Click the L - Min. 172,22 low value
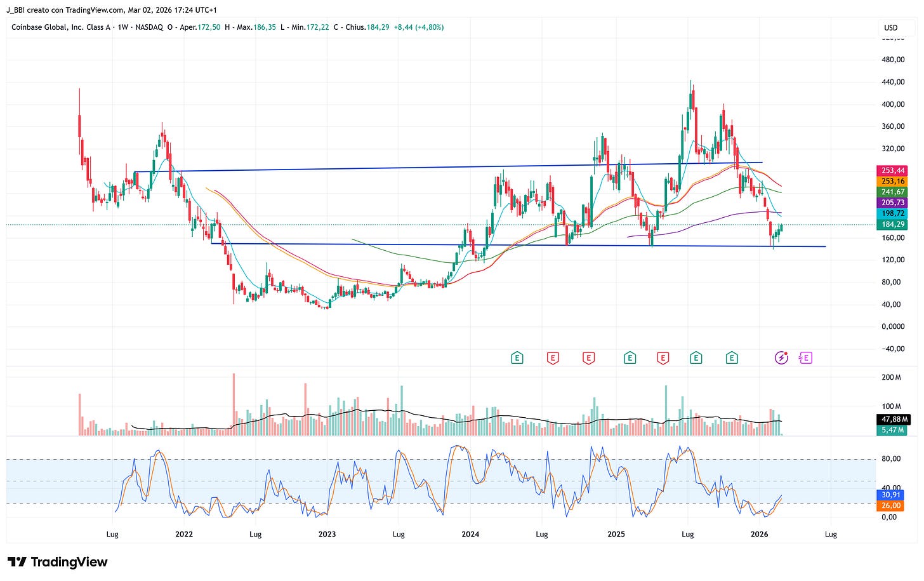 point(305,27)
